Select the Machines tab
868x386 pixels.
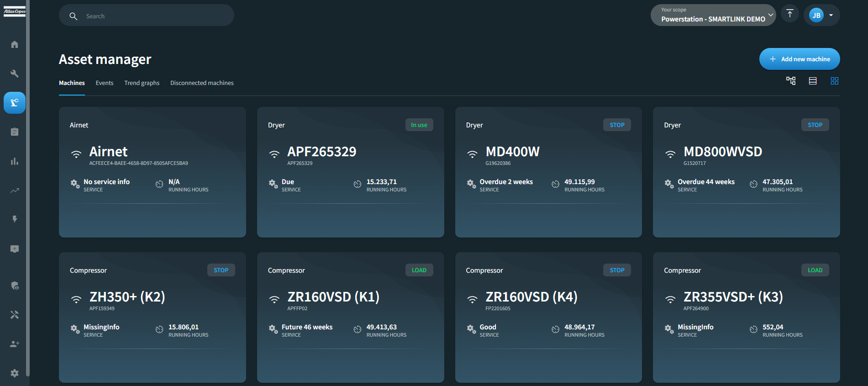coord(72,83)
